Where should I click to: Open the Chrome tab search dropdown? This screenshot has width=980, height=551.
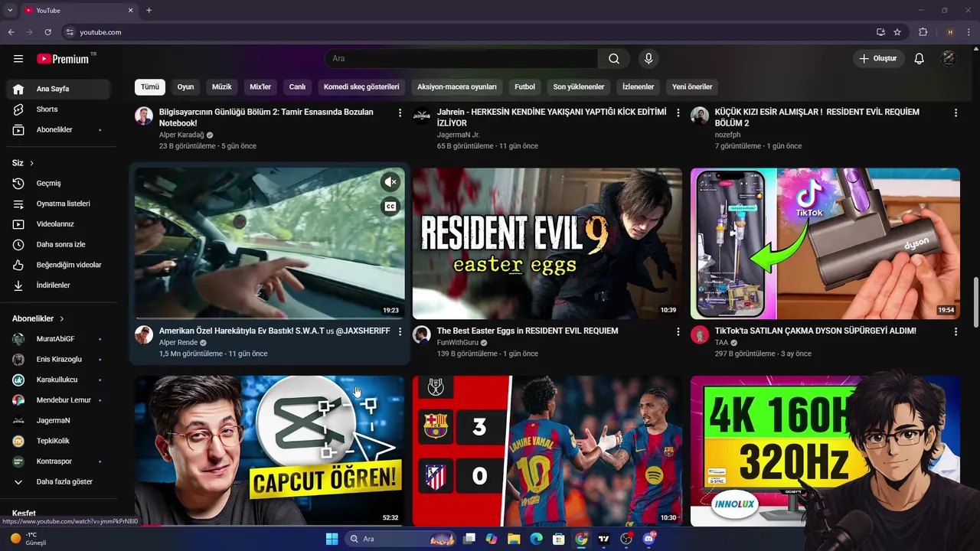tap(10, 10)
